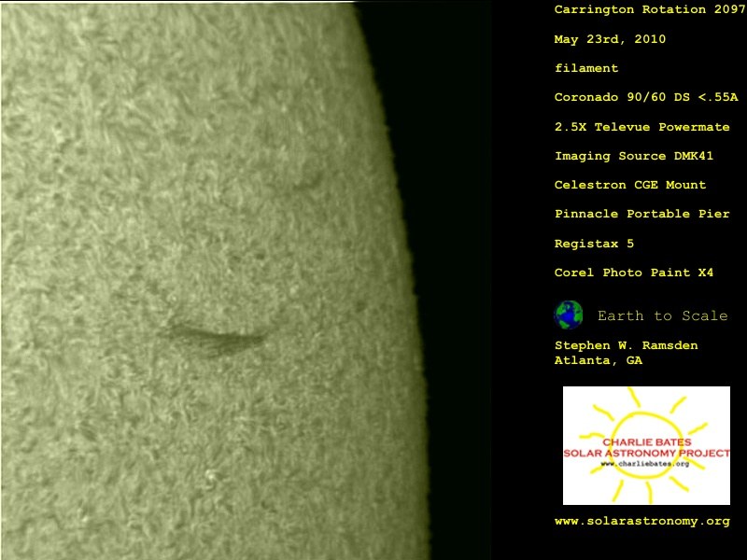
Task: Click the 'Carrington Rotation 2097' text
Action: [650, 9]
